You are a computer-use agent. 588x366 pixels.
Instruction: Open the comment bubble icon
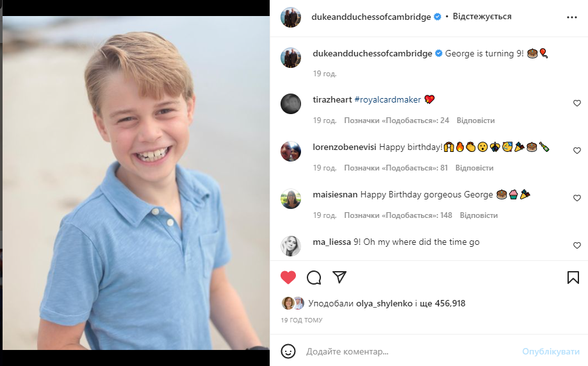pyautogui.click(x=314, y=278)
